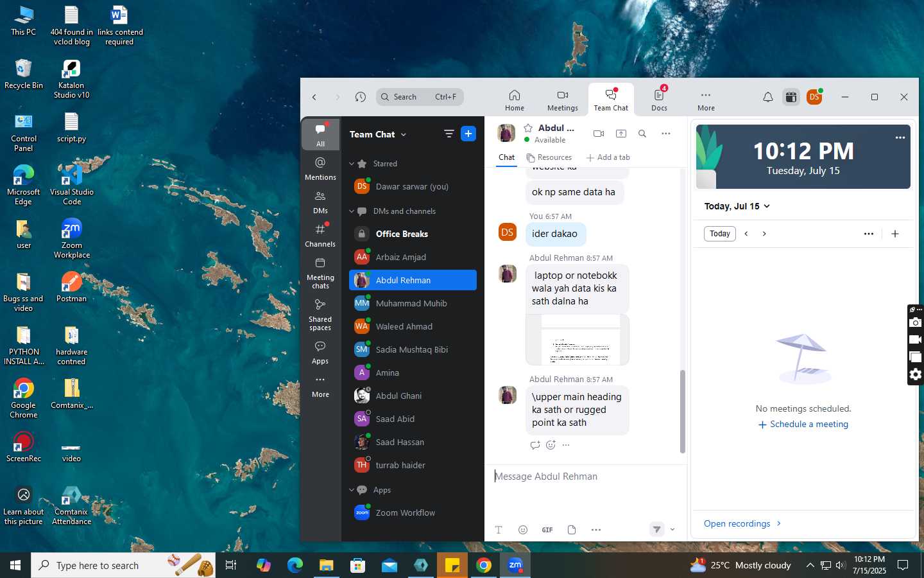Screen dimensions: 924x578
Task: Open Dawar sarwar (you) chat
Action: (413, 187)
